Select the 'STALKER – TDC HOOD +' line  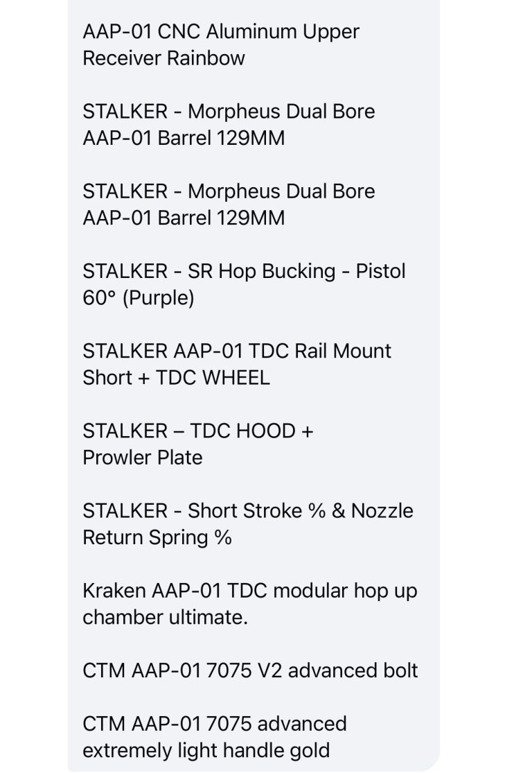point(198,432)
